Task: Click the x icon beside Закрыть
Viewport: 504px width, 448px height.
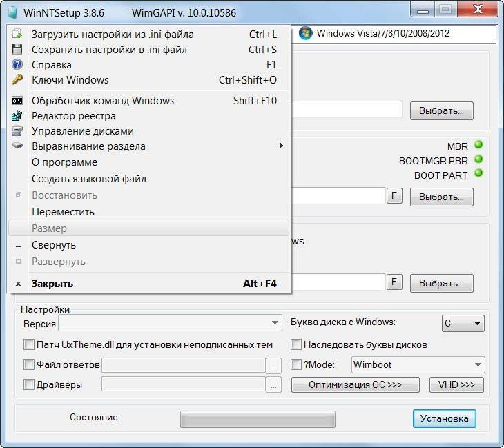Action: click(19, 284)
